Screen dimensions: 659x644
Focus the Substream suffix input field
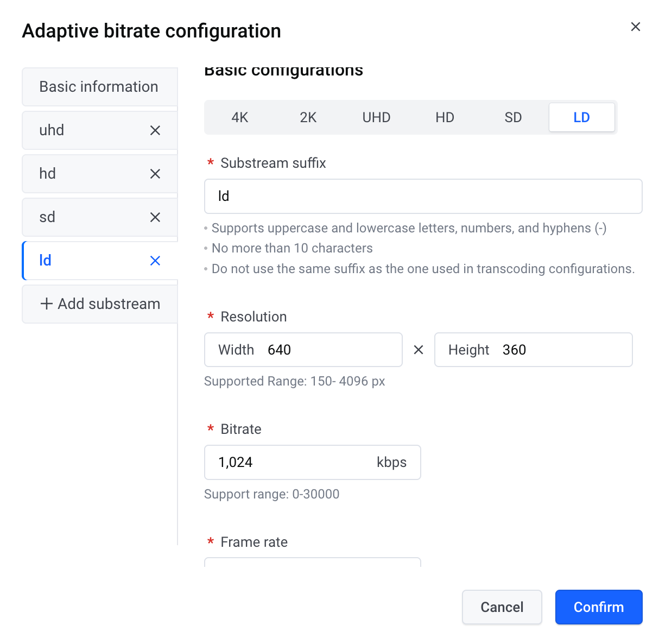click(423, 196)
